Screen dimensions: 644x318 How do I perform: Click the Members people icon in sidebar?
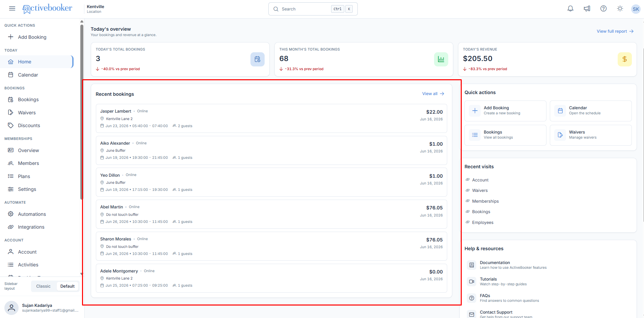point(11,163)
